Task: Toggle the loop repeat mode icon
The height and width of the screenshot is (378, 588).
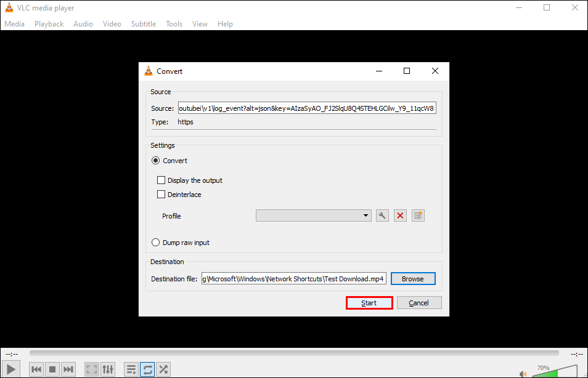Action: coord(147,369)
